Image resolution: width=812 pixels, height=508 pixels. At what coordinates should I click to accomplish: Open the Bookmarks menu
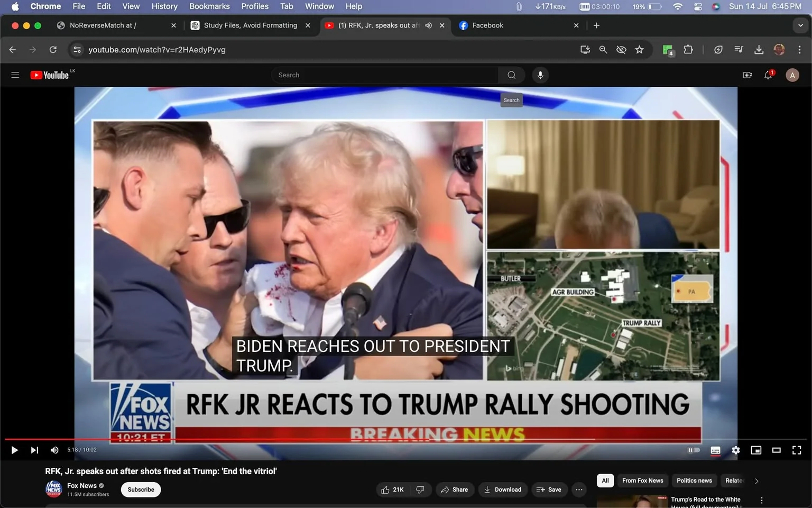click(x=209, y=6)
